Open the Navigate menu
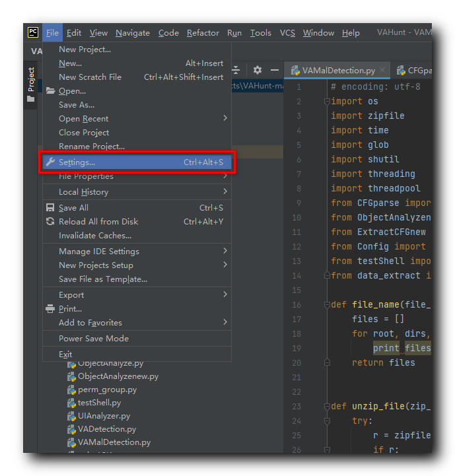The width and height of the screenshot is (455, 476). coord(133,33)
